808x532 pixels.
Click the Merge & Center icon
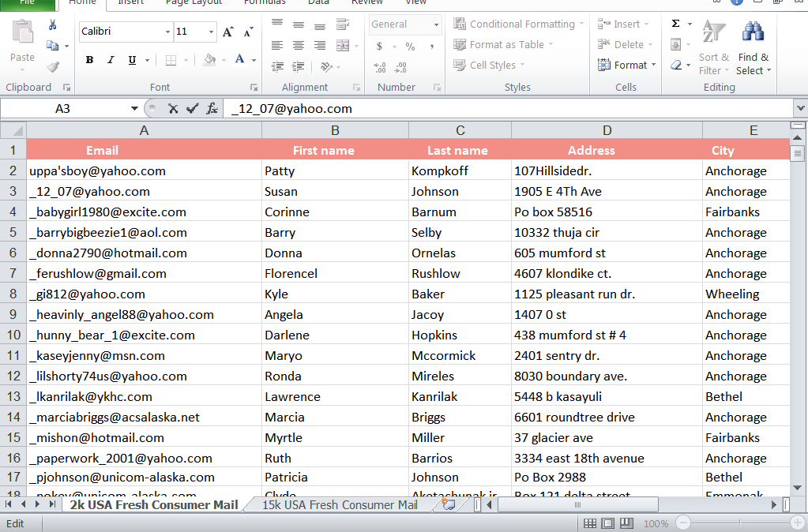click(x=342, y=45)
